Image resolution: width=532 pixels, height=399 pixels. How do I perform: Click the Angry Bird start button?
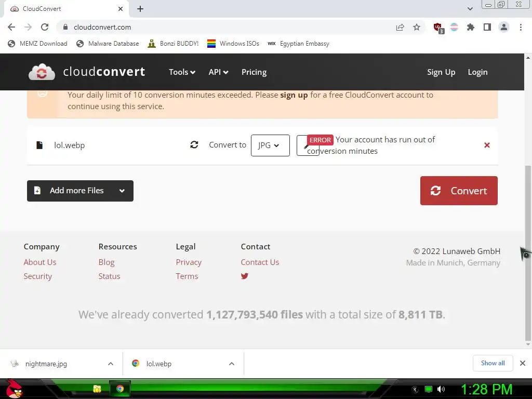pos(14,389)
